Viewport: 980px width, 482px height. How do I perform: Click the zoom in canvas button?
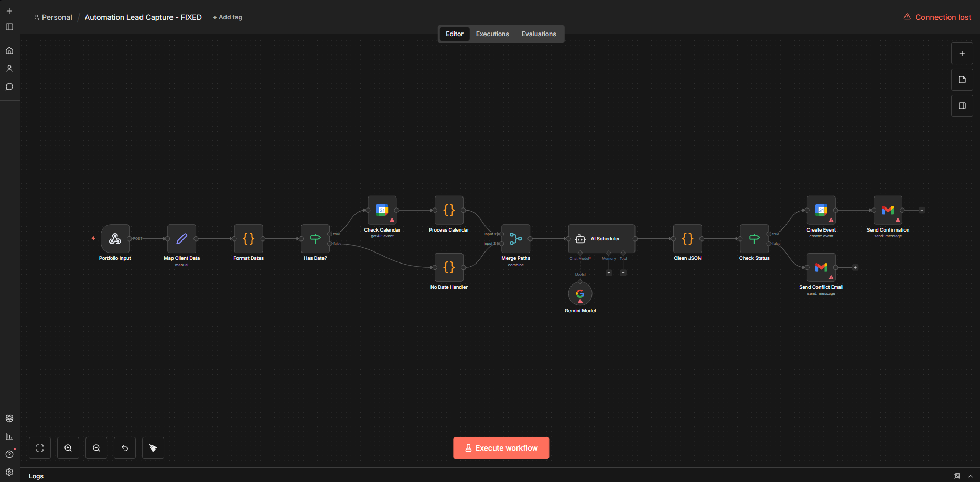coord(68,448)
